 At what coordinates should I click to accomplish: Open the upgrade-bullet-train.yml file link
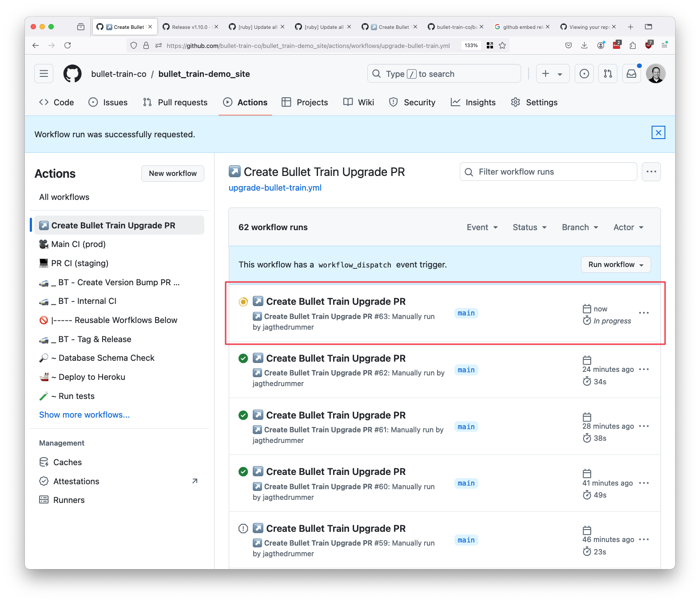point(275,188)
